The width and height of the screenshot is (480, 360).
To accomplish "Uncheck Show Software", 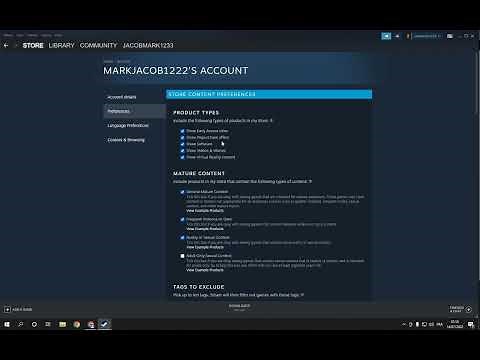I will tap(182, 144).
